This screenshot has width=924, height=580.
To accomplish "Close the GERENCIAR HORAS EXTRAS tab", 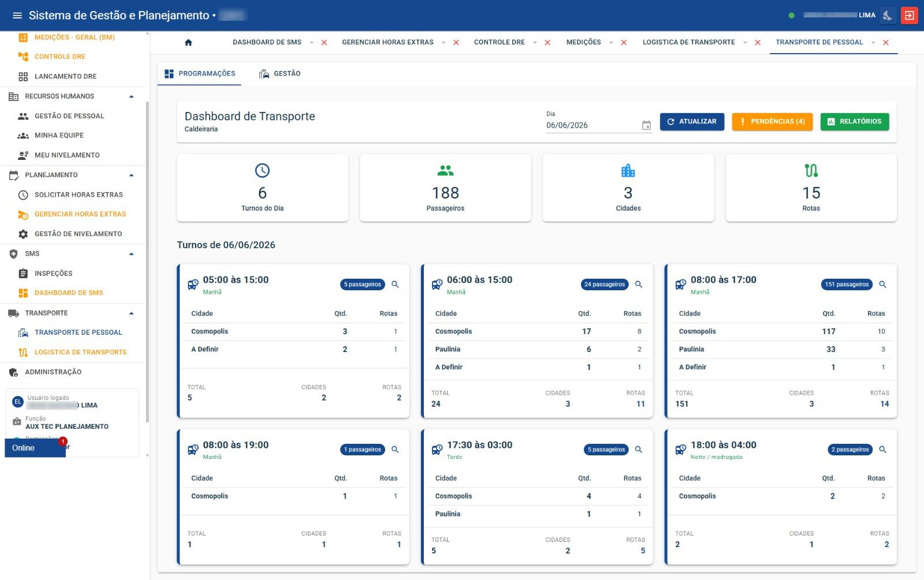I will tap(456, 43).
